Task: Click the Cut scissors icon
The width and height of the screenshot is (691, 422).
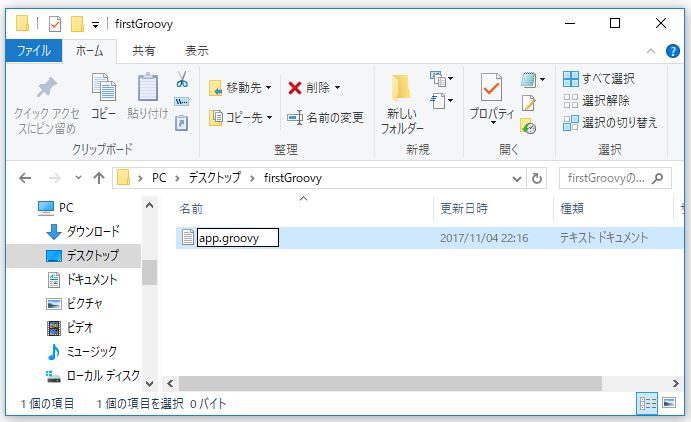Action: point(182,79)
